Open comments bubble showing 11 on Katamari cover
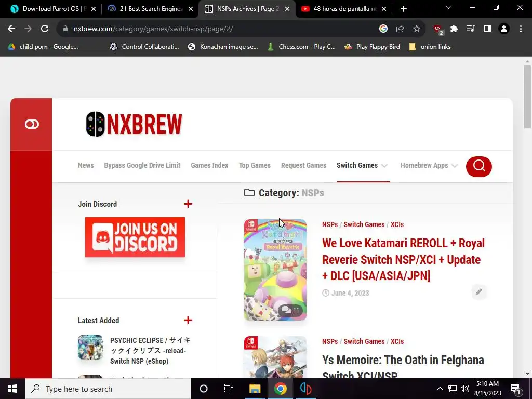Screen dimensions: 532x399 pyautogui.click(x=290, y=310)
